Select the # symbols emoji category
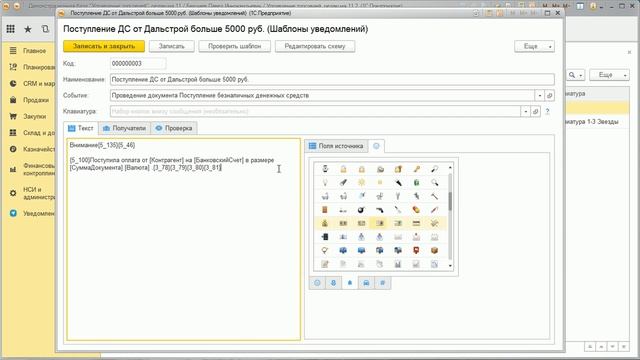Image resolution: width=640 pixels, height=360 pixels. tap(382, 283)
